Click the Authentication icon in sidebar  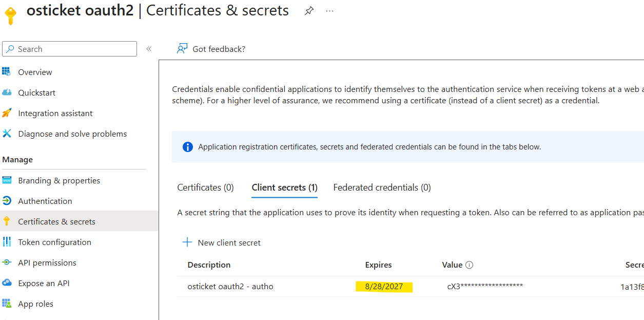point(7,201)
